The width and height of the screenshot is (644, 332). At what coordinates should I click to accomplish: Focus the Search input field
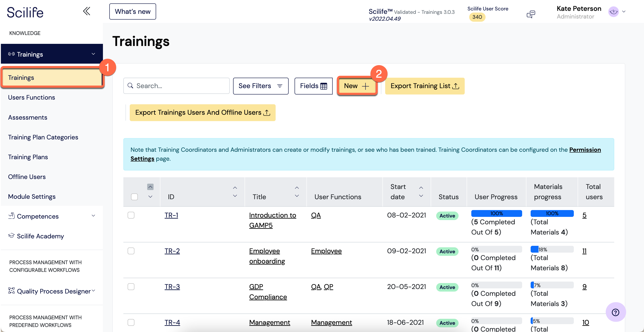click(176, 86)
